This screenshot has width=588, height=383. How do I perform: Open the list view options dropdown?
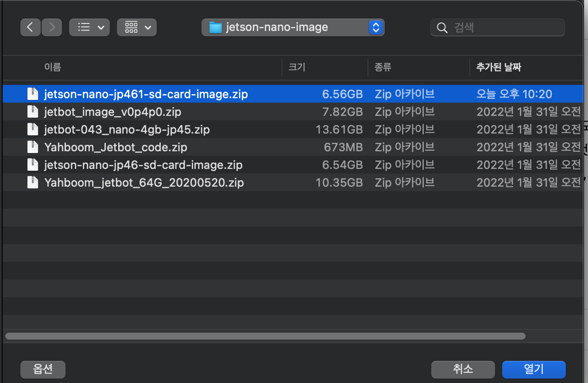point(89,27)
